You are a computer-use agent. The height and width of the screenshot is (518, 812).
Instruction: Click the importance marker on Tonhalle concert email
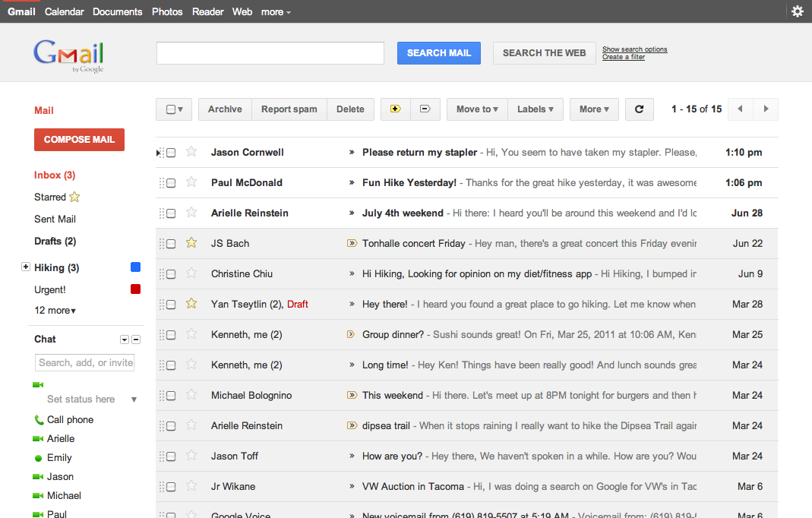[x=352, y=243]
